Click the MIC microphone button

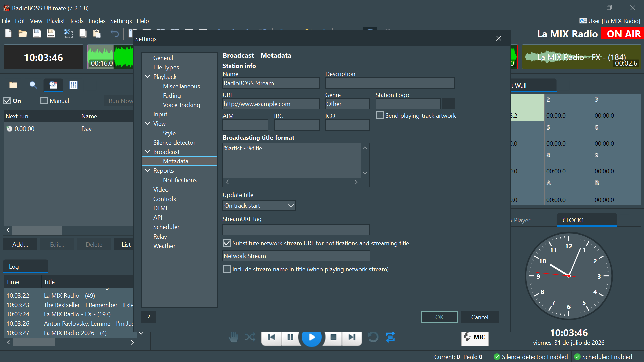click(x=475, y=337)
